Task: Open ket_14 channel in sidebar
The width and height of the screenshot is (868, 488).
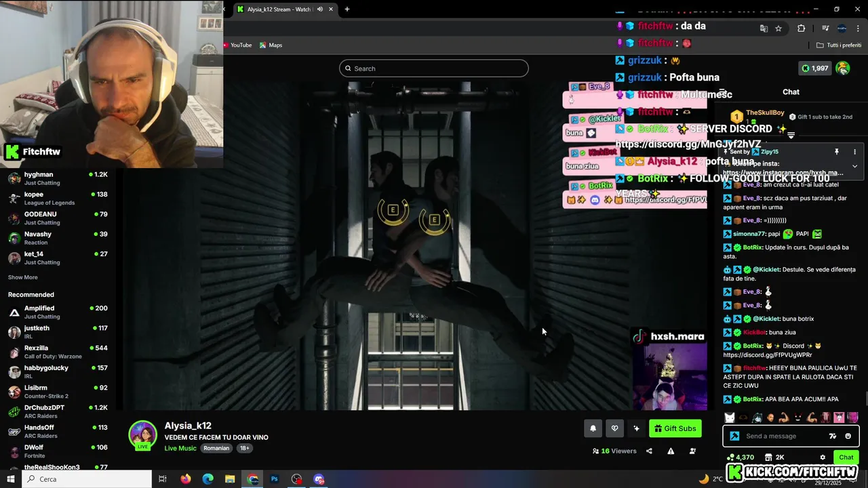Action: [58, 258]
